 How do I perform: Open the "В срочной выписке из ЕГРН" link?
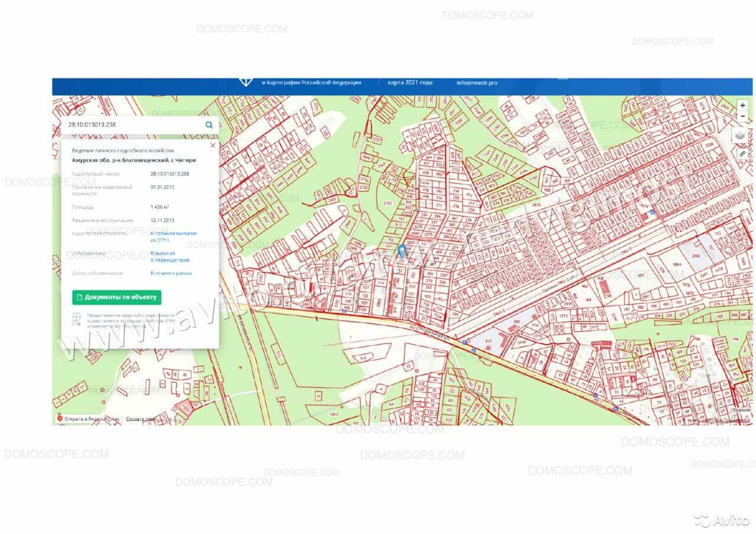(x=173, y=237)
